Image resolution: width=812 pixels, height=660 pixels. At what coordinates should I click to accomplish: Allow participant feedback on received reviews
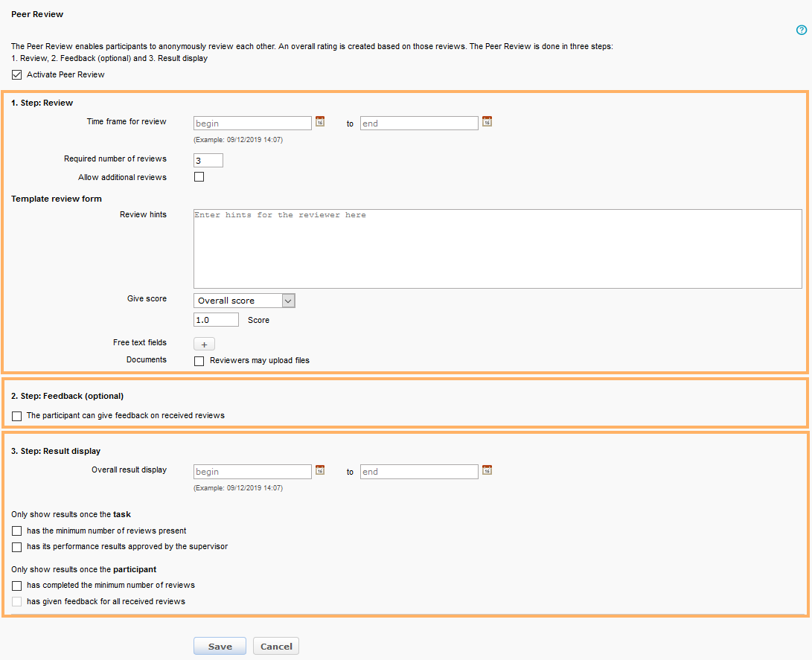pyautogui.click(x=16, y=416)
